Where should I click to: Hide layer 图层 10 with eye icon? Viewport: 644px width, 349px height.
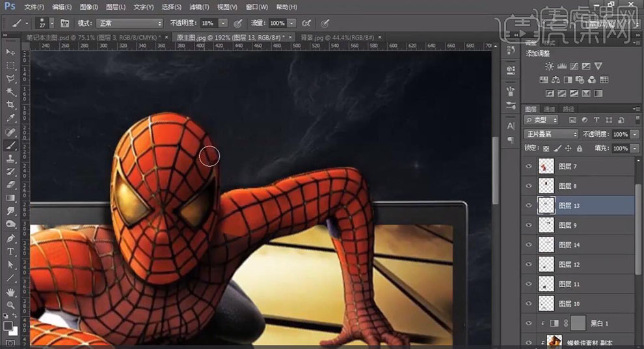coord(529,303)
